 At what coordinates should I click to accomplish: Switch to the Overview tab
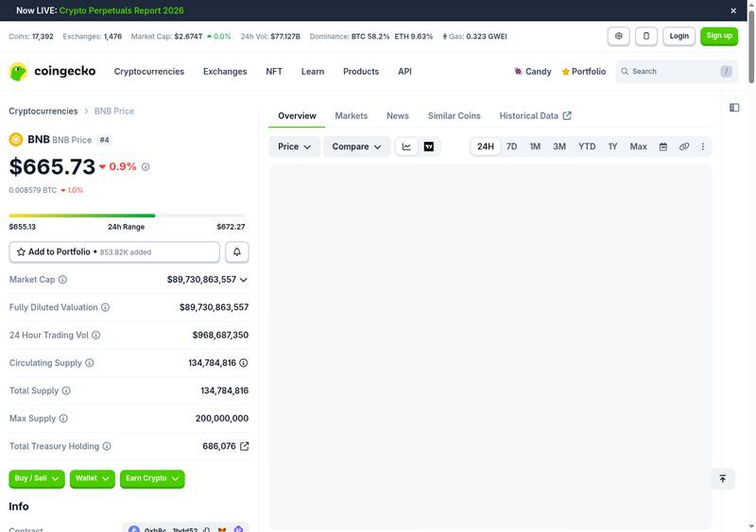297,116
